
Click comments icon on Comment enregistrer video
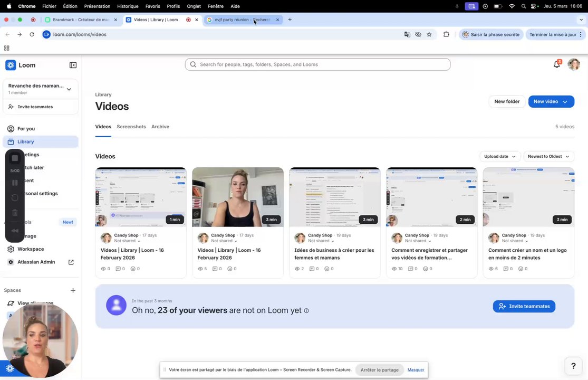[412, 269]
